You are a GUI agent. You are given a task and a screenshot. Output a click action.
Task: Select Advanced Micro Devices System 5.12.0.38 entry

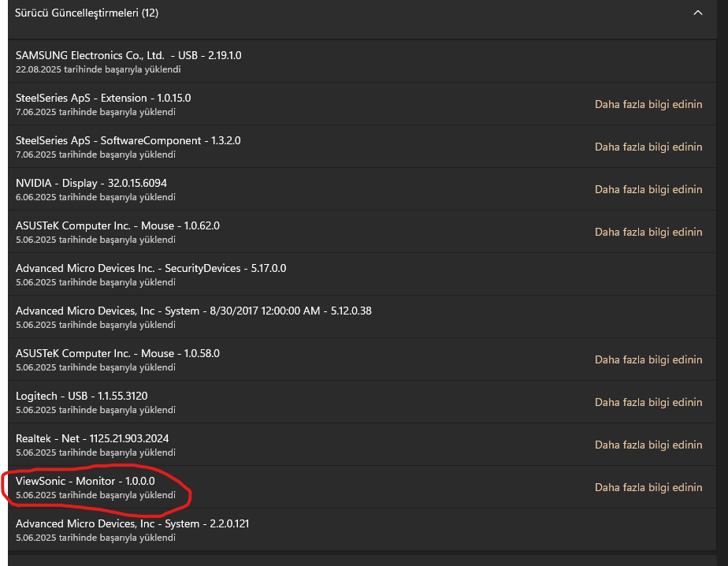[362, 318]
